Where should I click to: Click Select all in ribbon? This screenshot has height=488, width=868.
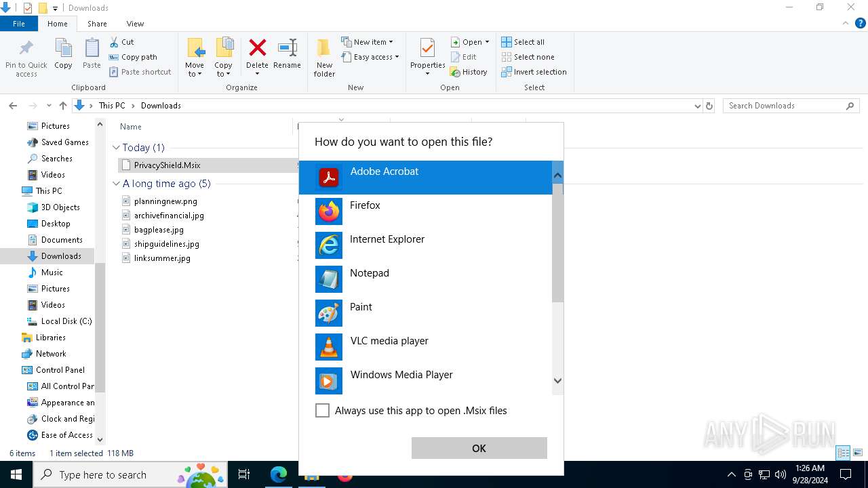tap(523, 42)
